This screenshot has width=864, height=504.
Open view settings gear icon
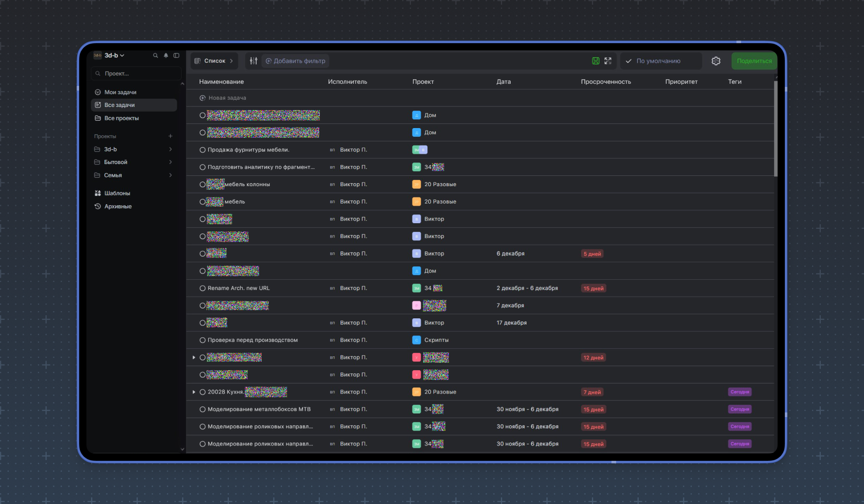[716, 61]
